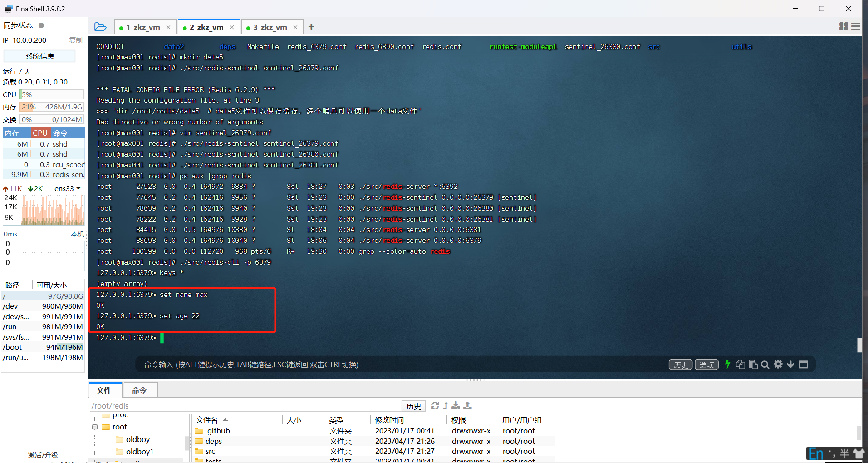This screenshot has height=463, width=868.
Task: Download selected file icon
Action: click(456, 406)
